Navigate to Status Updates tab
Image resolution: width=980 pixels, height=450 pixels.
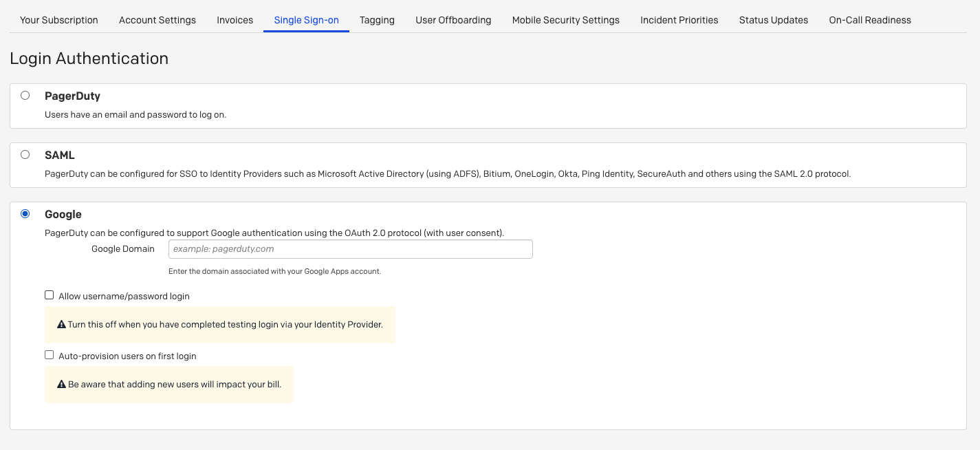coord(774,20)
